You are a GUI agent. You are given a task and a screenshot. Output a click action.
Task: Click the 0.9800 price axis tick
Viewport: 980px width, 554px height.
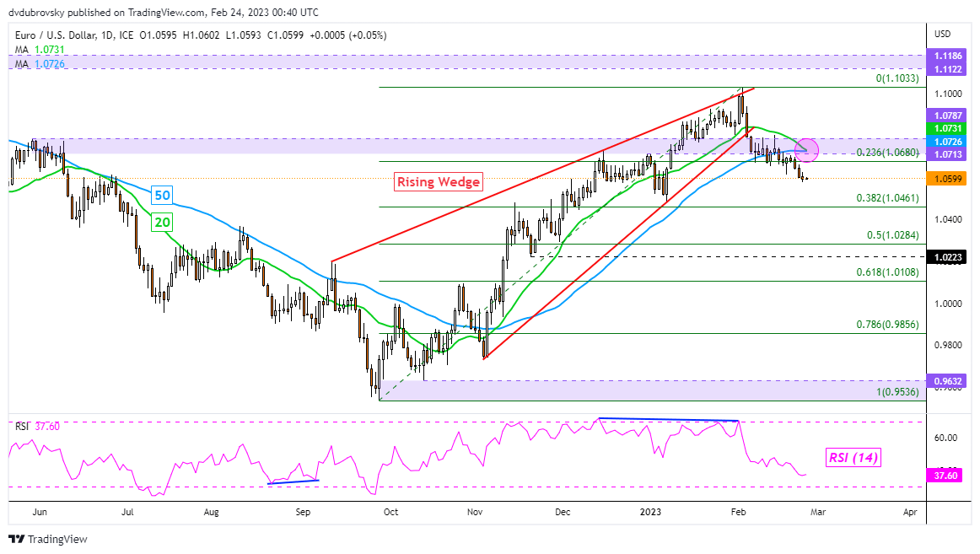(948, 345)
